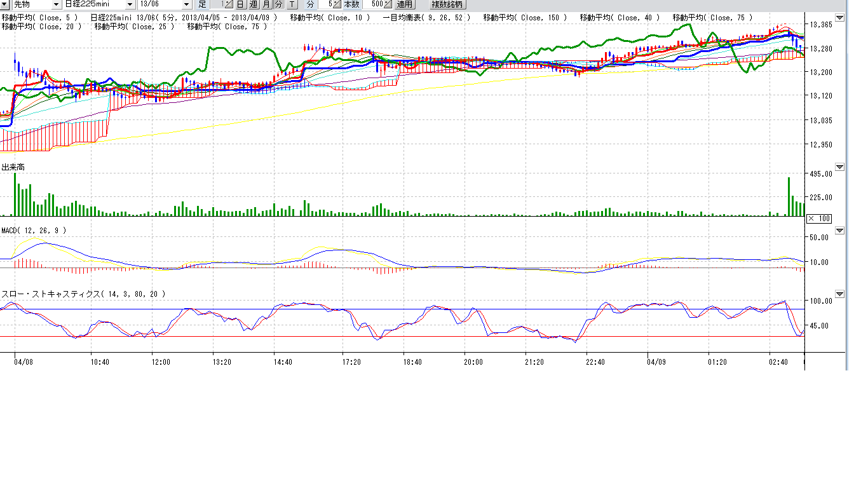Select the 日 daily timeframe button
The height and width of the screenshot is (488, 868).
(x=241, y=4)
